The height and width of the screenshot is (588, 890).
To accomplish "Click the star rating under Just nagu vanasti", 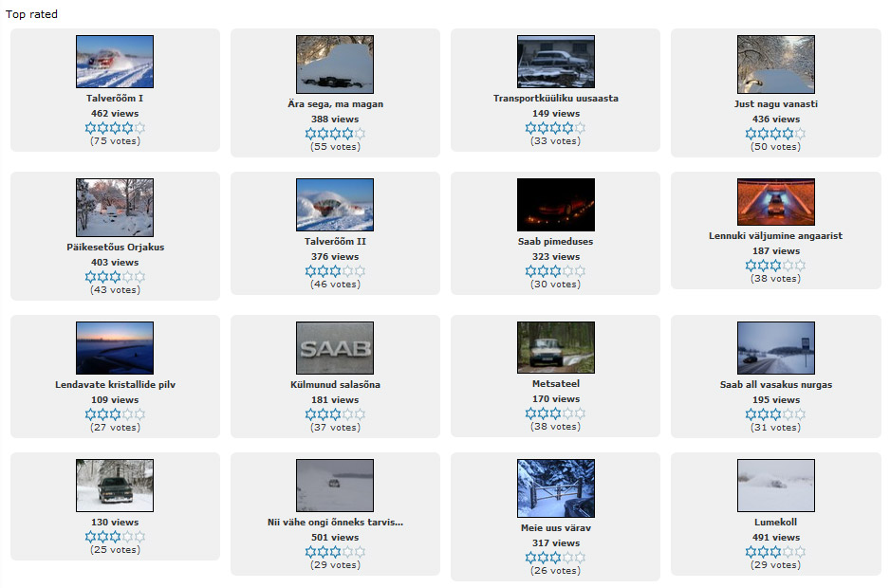I will [775, 134].
